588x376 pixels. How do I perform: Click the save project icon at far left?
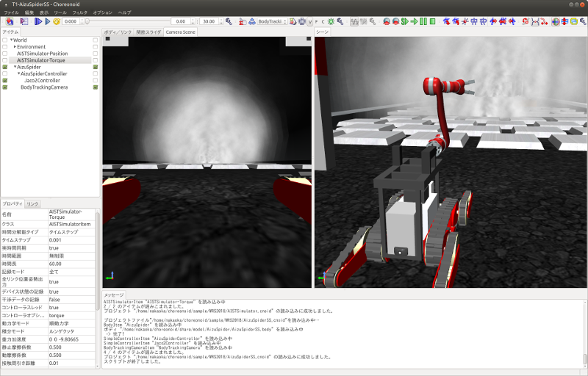[x=10, y=21]
